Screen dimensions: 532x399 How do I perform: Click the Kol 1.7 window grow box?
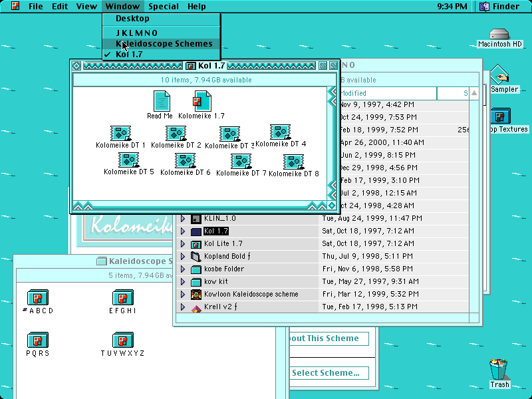(x=332, y=205)
